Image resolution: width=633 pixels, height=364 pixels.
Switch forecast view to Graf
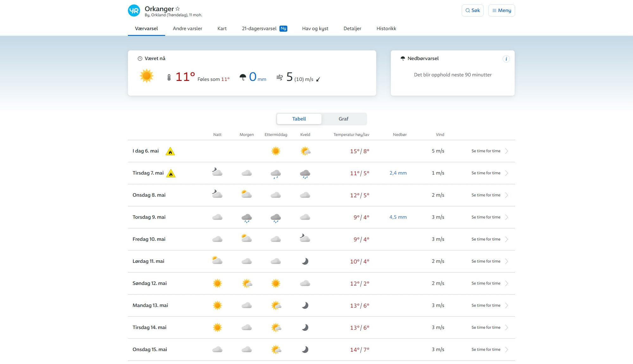coord(343,119)
